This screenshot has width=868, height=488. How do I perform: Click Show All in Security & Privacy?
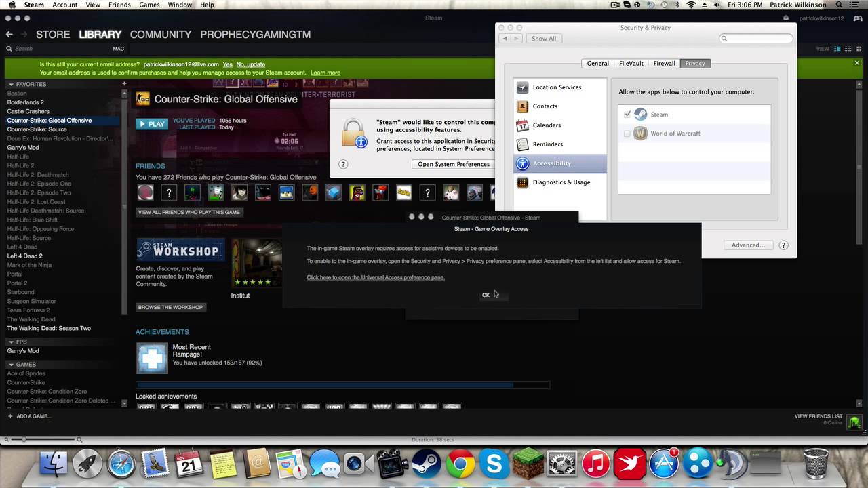(x=544, y=39)
